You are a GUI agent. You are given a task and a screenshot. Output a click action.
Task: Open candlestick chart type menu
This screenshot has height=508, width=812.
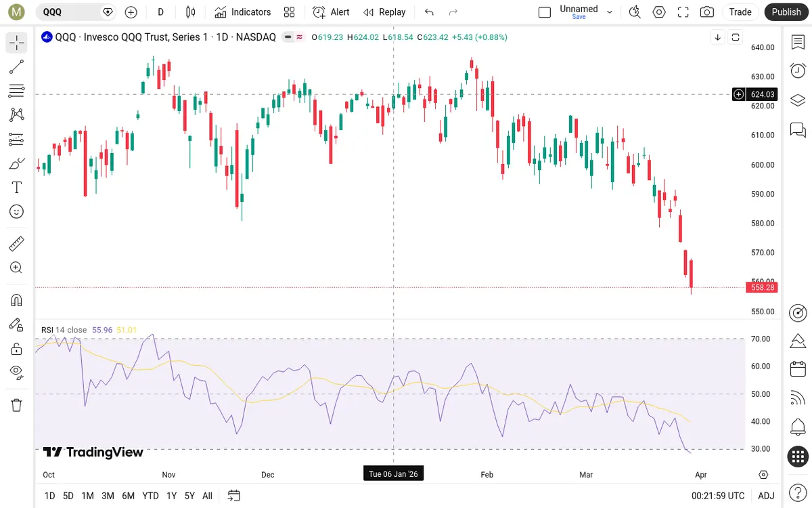coord(191,12)
